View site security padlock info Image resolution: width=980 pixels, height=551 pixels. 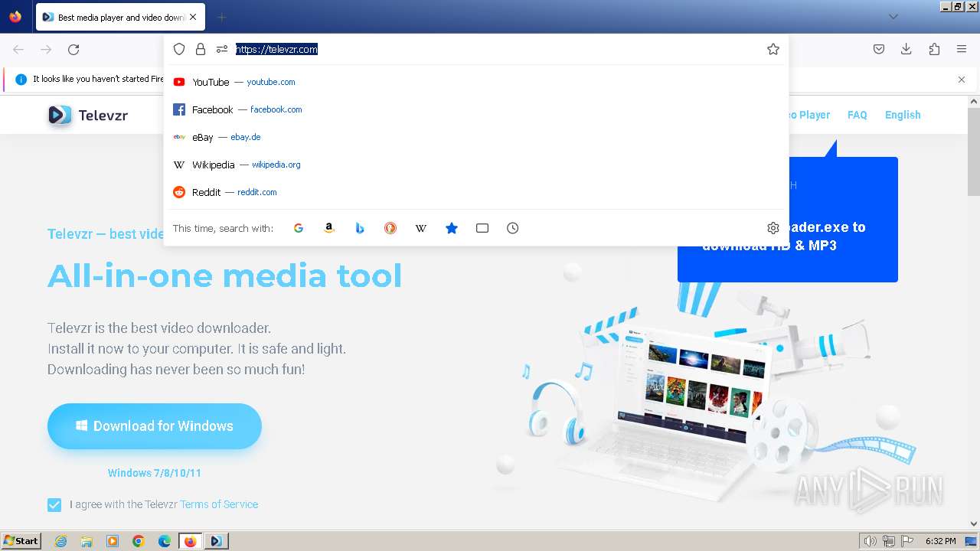[201, 49]
